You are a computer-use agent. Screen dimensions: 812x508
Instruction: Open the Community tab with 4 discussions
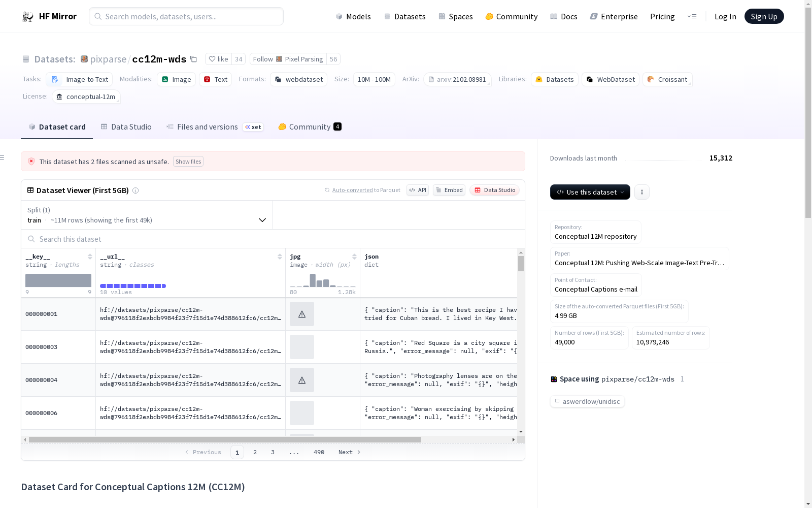pyautogui.click(x=310, y=127)
